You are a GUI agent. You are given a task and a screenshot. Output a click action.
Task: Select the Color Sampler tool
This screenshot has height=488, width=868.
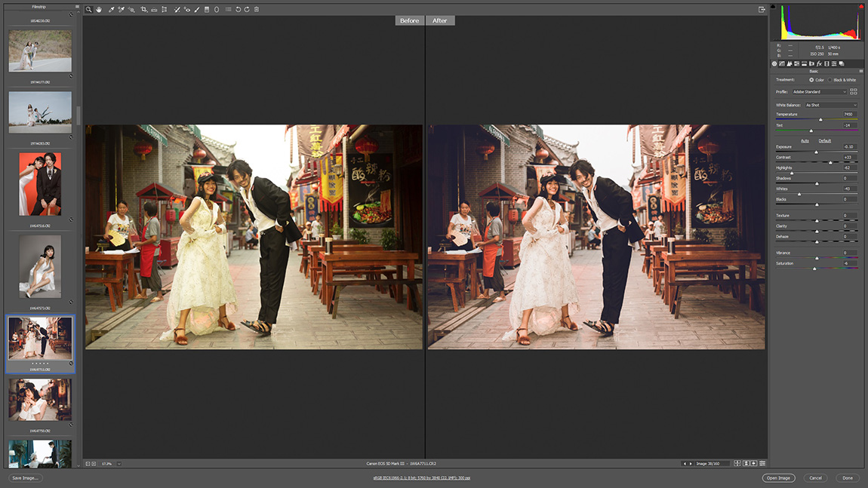121,9
